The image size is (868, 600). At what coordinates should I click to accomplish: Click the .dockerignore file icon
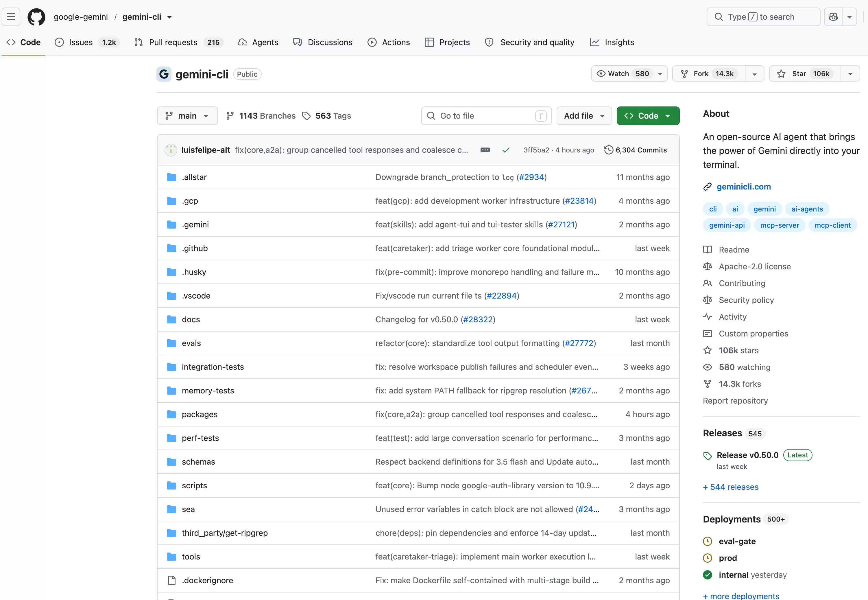coord(171,580)
